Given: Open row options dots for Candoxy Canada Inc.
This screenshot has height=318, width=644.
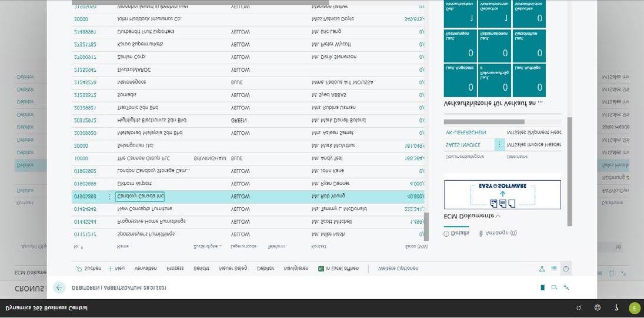Looking at the screenshot, I should point(109,197).
